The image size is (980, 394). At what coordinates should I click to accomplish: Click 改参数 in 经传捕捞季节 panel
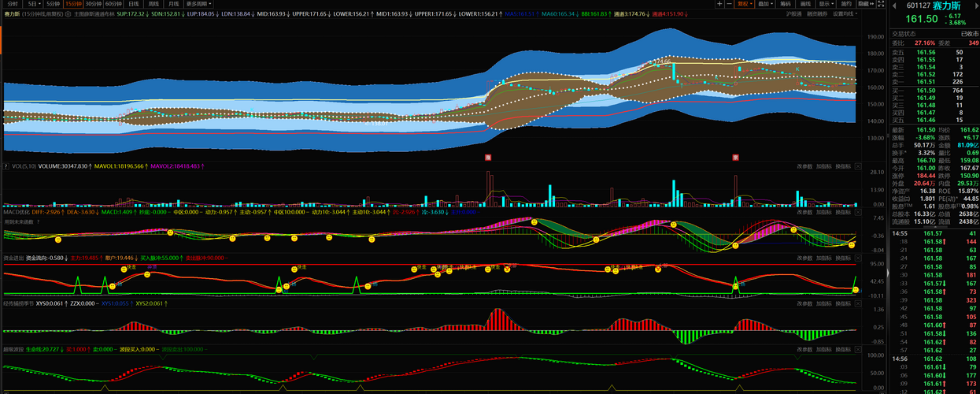804,302
